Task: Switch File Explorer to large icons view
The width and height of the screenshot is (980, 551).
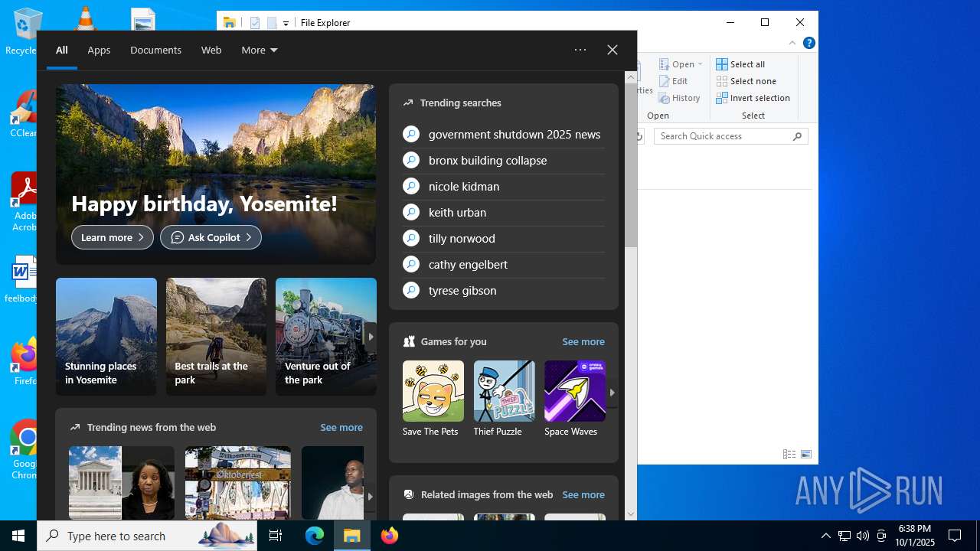Action: (x=806, y=454)
